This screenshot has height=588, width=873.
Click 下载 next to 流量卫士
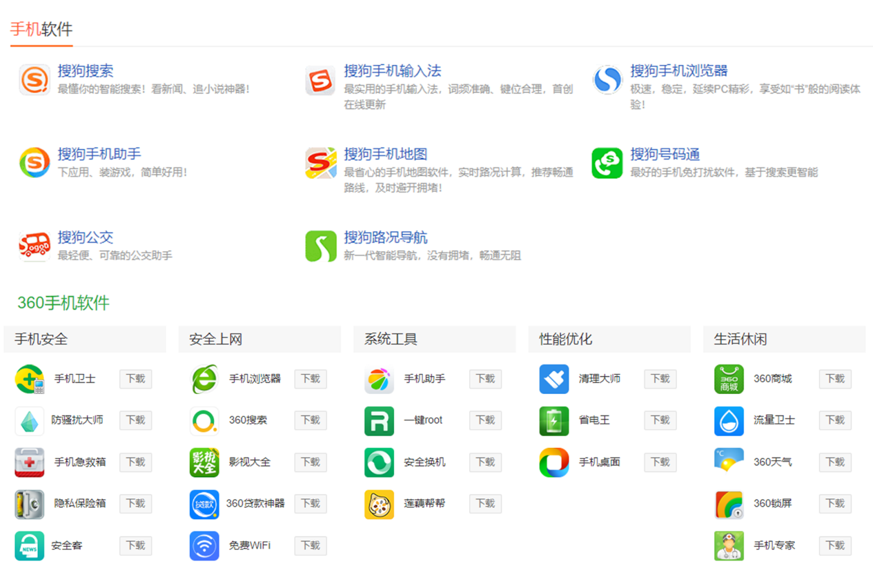point(836,420)
